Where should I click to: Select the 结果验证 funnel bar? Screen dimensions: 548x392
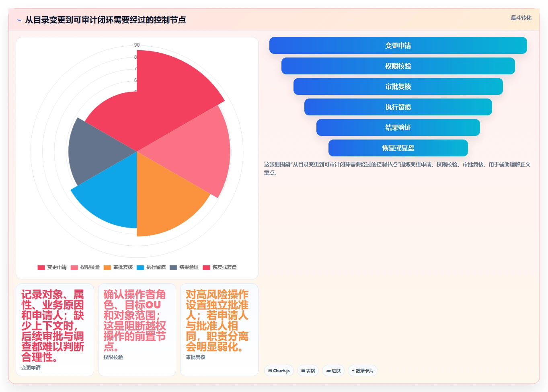(398, 127)
